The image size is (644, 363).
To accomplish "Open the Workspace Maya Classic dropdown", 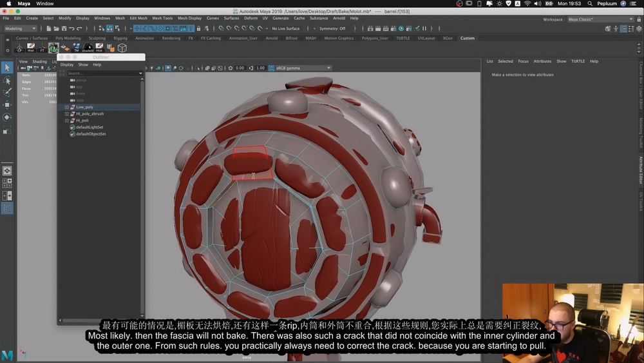I will click(x=600, y=19).
